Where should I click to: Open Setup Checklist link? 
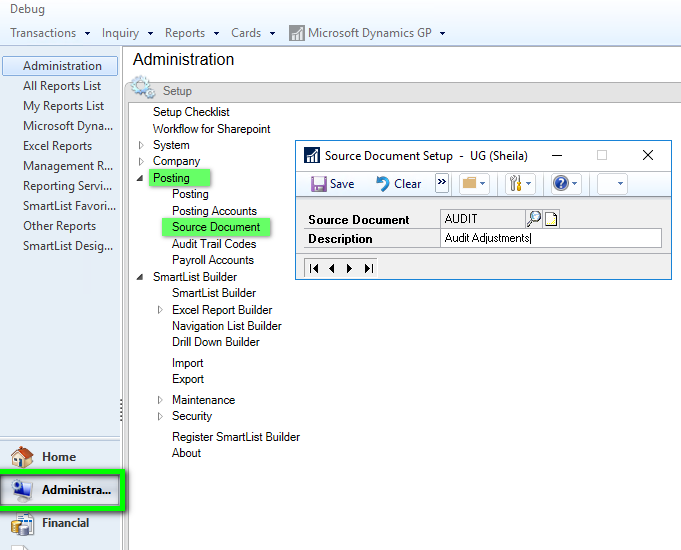(191, 112)
